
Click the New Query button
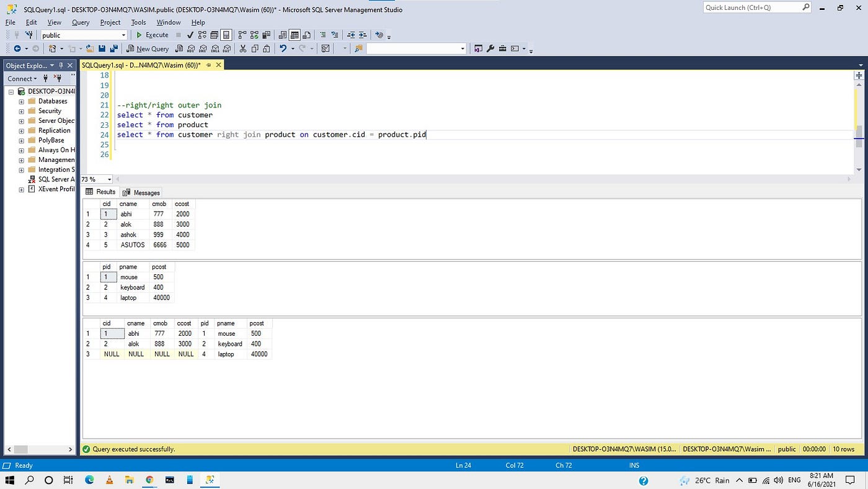(x=148, y=48)
